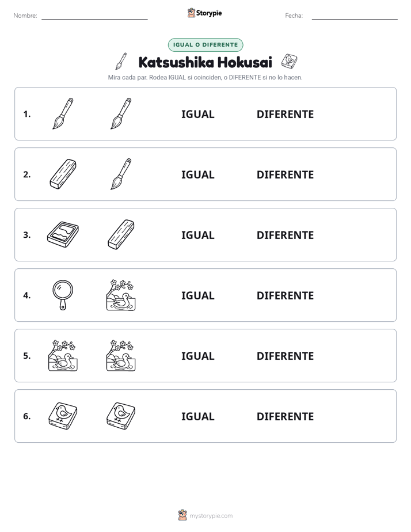Click the wooden block icon in row 2
Image resolution: width=411 pixels, height=532 pixels.
tap(63, 174)
